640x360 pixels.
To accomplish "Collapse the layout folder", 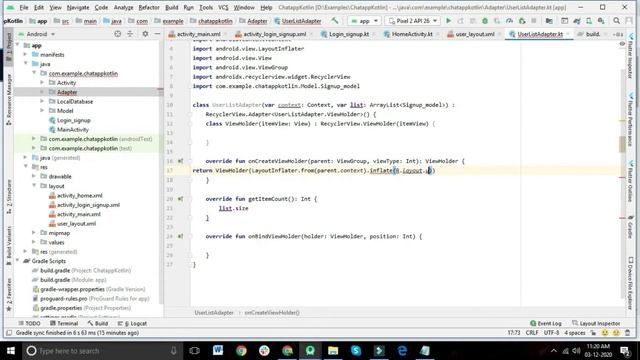I will pyautogui.click(x=34, y=186).
